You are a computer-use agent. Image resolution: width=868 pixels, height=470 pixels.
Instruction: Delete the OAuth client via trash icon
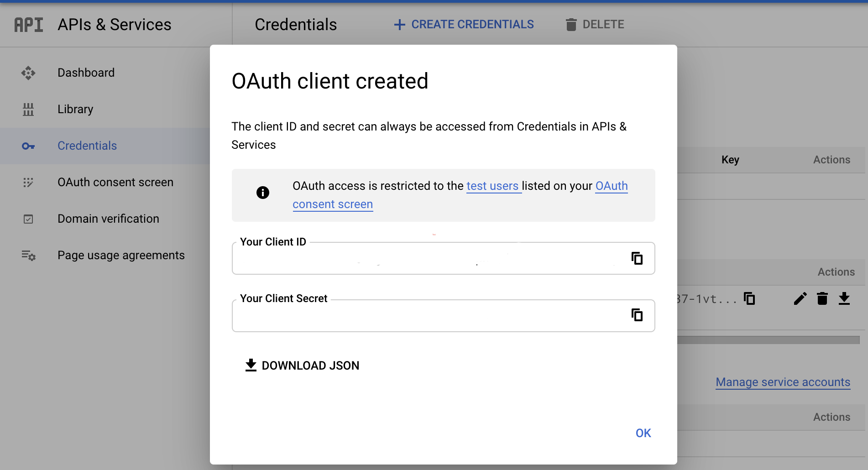pyautogui.click(x=822, y=299)
